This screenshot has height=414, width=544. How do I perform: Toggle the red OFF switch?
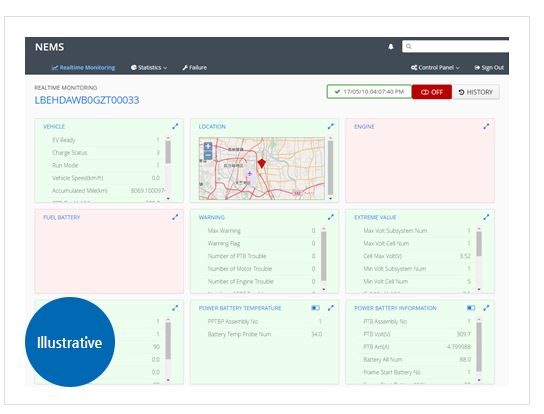pyautogui.click(x=432, y=92)
